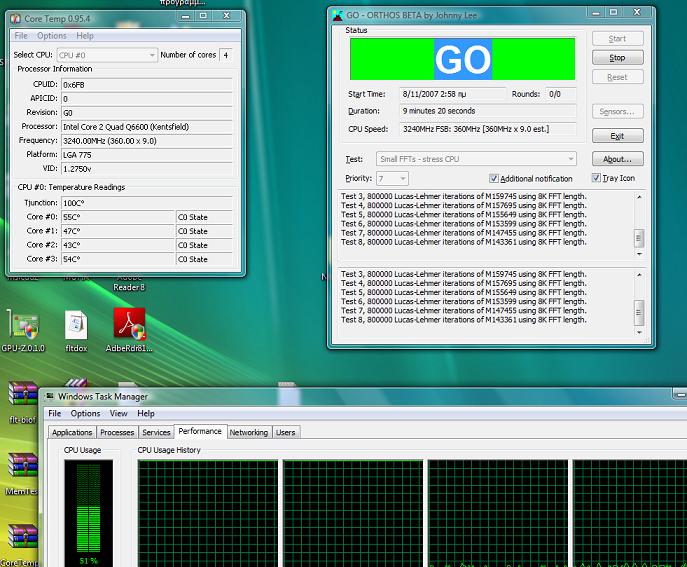Select the Performance tab

[x=200, y=431]
